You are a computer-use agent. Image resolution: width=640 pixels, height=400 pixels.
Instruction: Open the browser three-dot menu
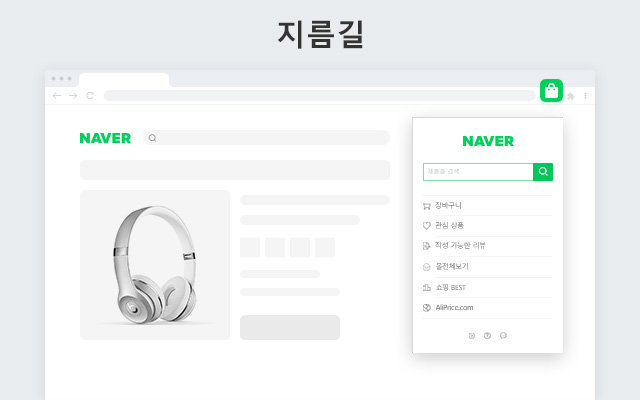585,96
